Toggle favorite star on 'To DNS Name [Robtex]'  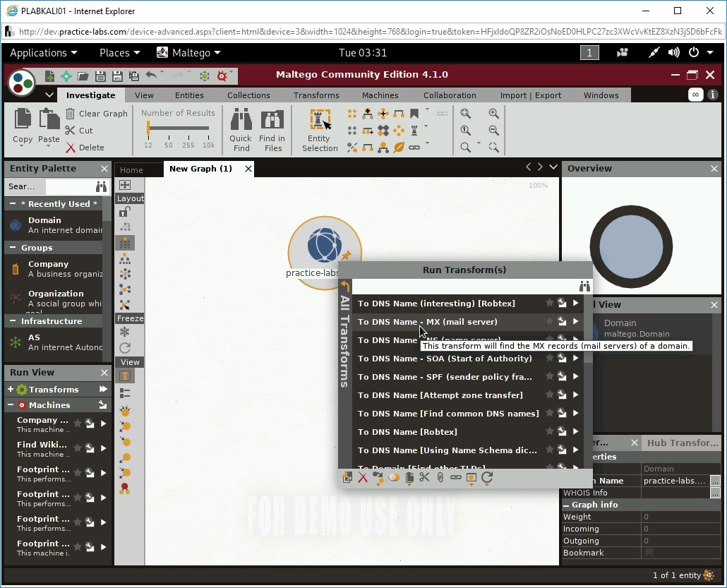550,431
